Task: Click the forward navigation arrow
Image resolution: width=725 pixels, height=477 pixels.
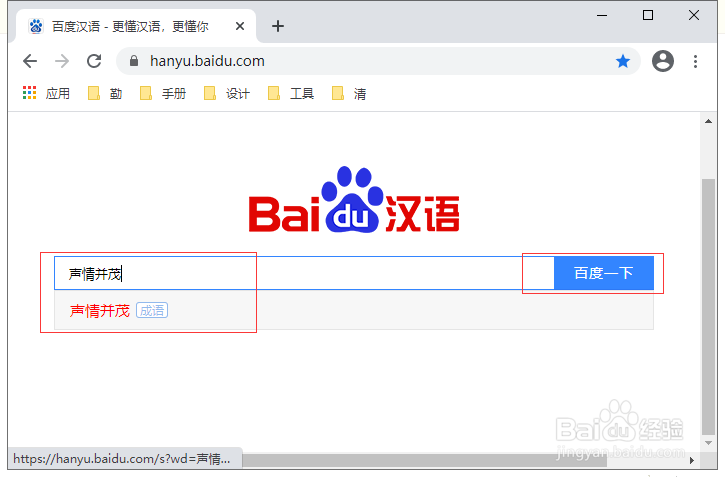Action: tap(62, 61)
